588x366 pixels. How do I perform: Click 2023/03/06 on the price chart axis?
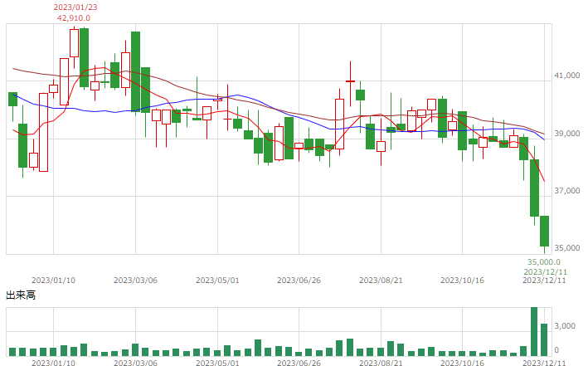(135, 281)
